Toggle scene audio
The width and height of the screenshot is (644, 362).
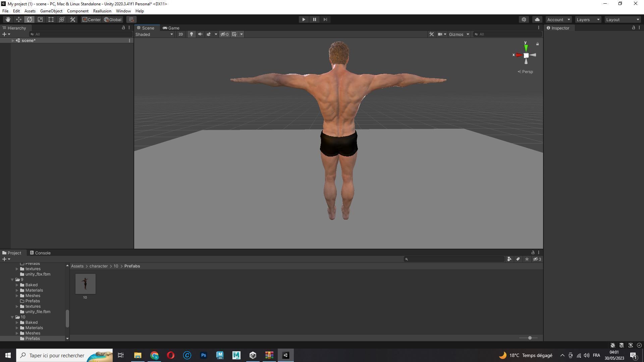pos(200,34)
